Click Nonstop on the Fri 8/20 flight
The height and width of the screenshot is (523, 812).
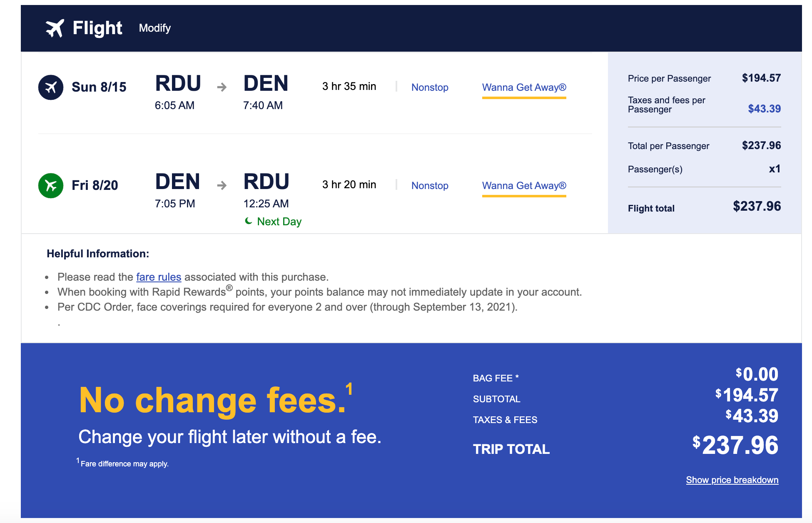[430, 186]
